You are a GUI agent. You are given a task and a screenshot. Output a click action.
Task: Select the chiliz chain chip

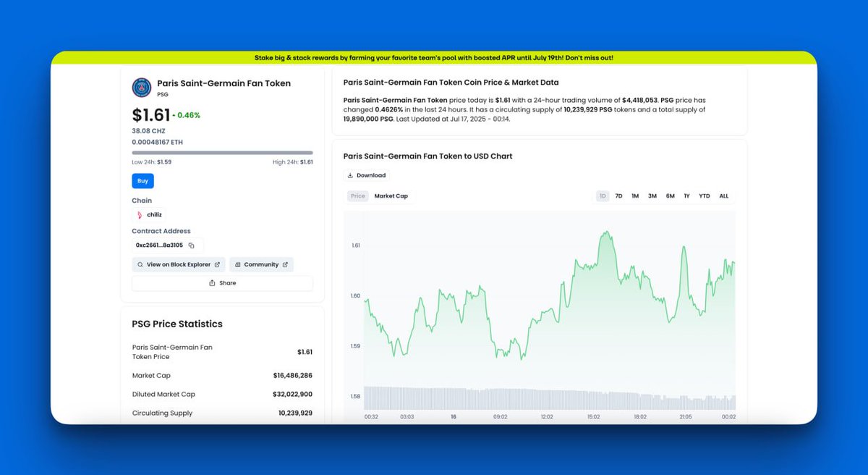click(150, 214)
